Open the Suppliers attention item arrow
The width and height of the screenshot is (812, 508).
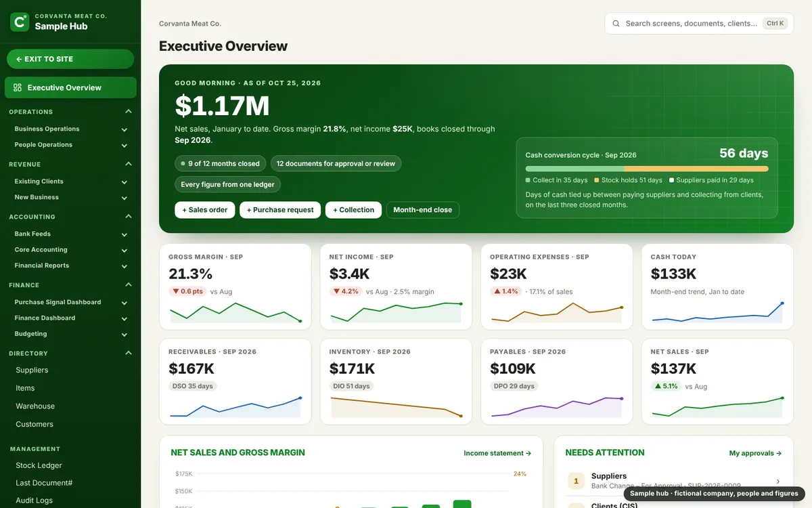(778, 481)
